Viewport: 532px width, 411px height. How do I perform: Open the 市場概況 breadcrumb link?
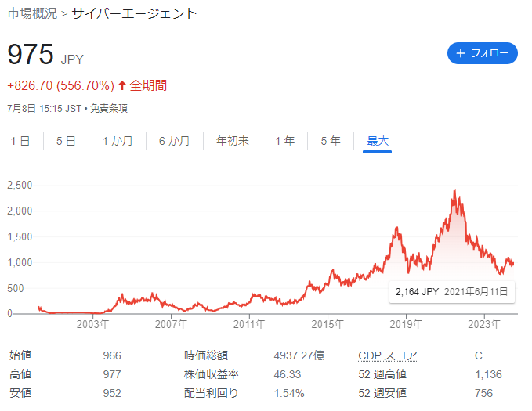click(32, 13)
